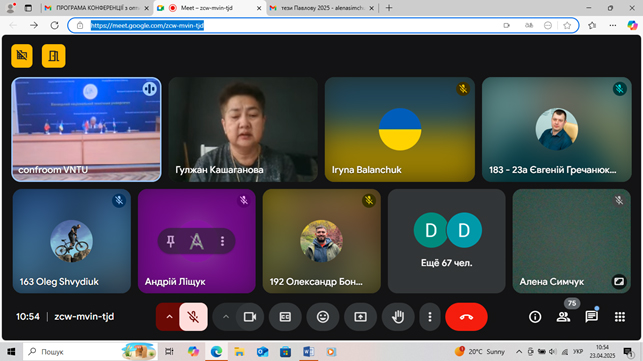The image size is (643, 361).
Task: Open Word from taskbar
Action: [x=308, y=352]
